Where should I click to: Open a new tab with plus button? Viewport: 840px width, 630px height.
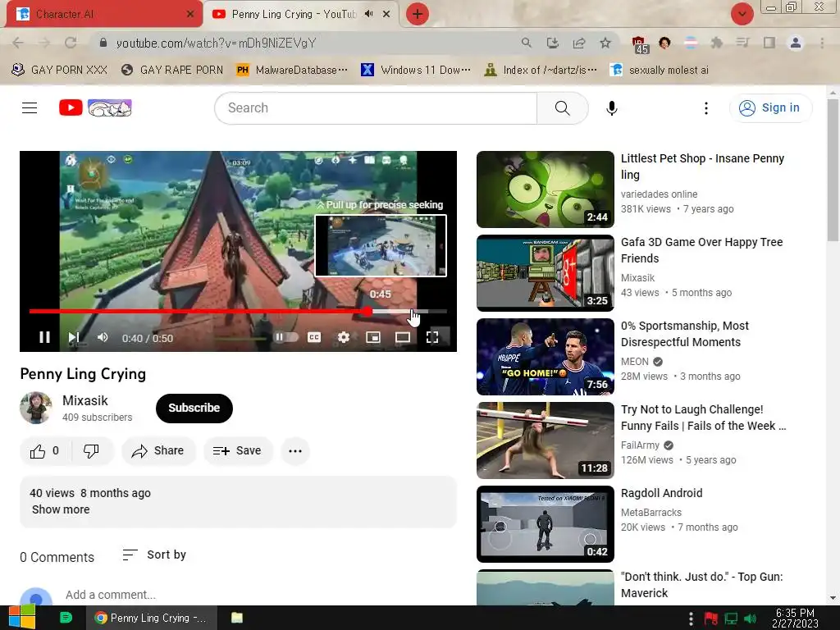(x=418, y=14)
